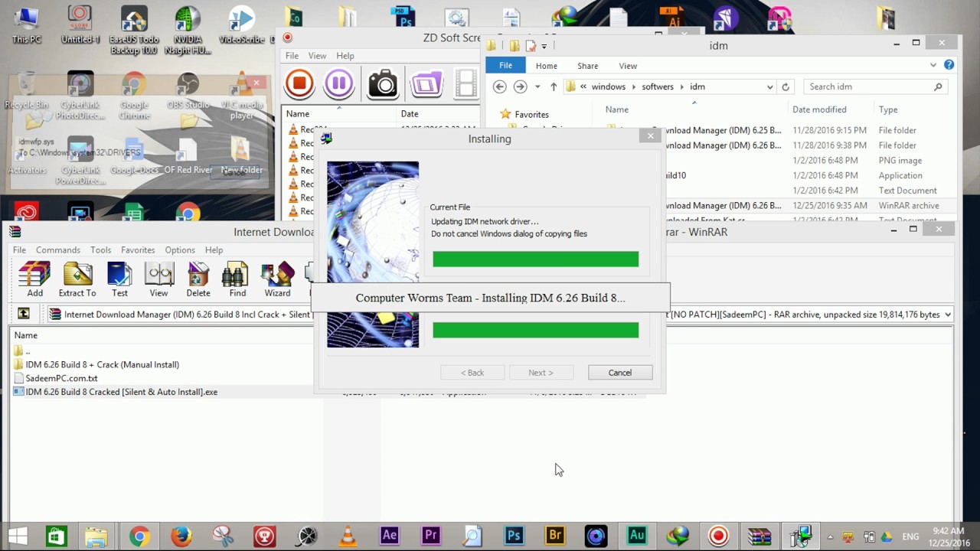The image size is (980, 551).
Task: Expand the Explorer address bar history dropdown
Action: coord(769,87)
